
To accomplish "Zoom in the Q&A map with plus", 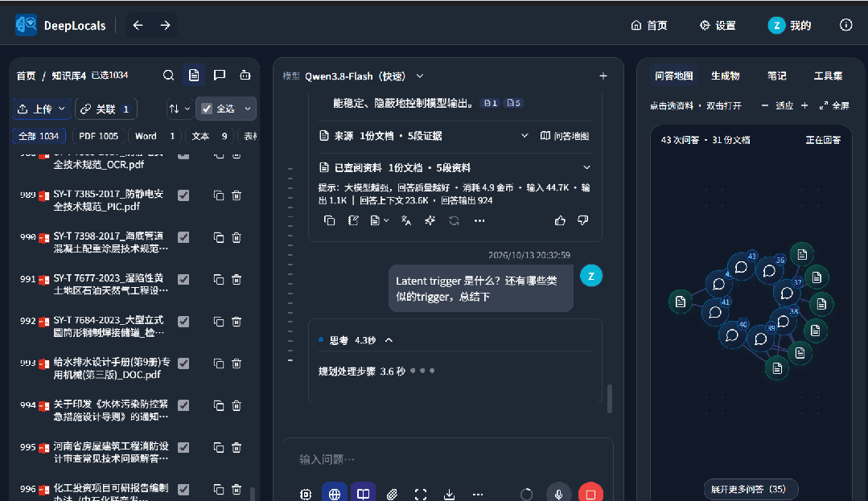I will 804,105.
